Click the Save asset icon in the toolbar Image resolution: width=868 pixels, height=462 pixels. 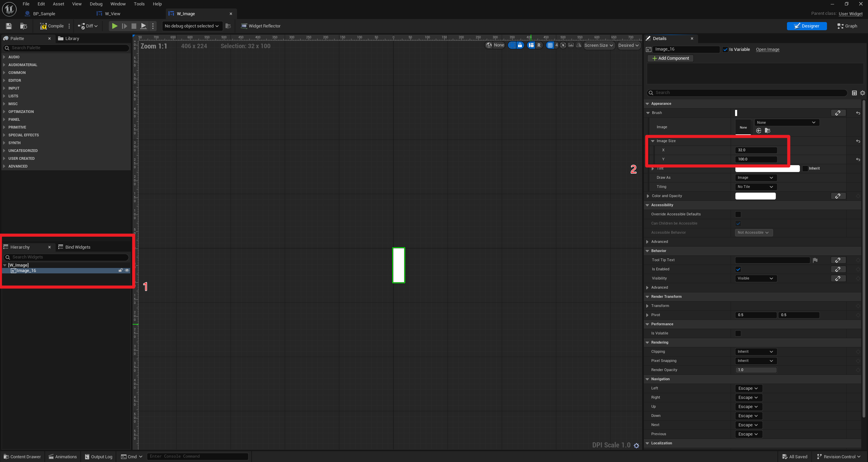(9, 26)
